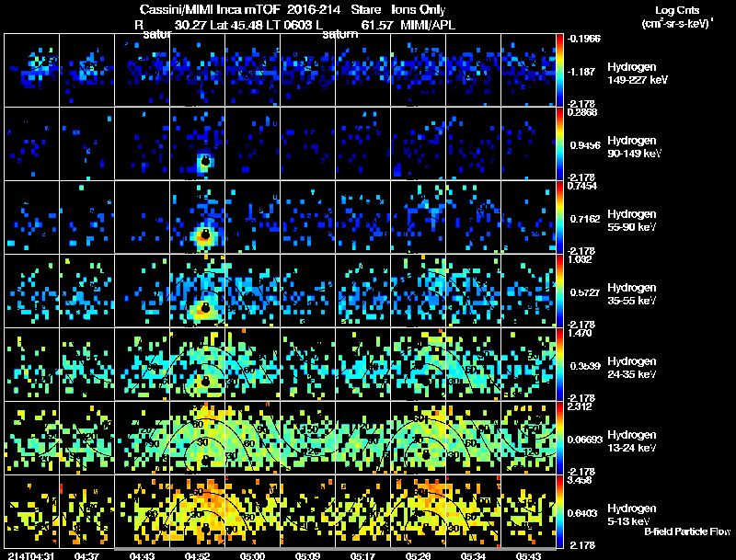Image resolution: width=736 pixels, height=560 pixels.
Task: Open the 5-13 keV panel at 04:37
Action: [x=86, y=511]
